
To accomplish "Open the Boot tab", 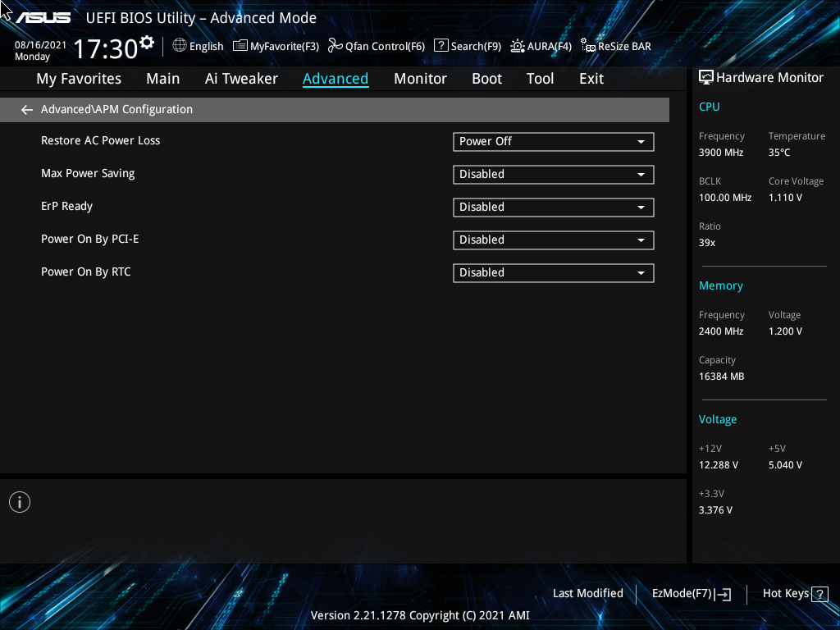I will pyautogui.click(x=487, y=79).
